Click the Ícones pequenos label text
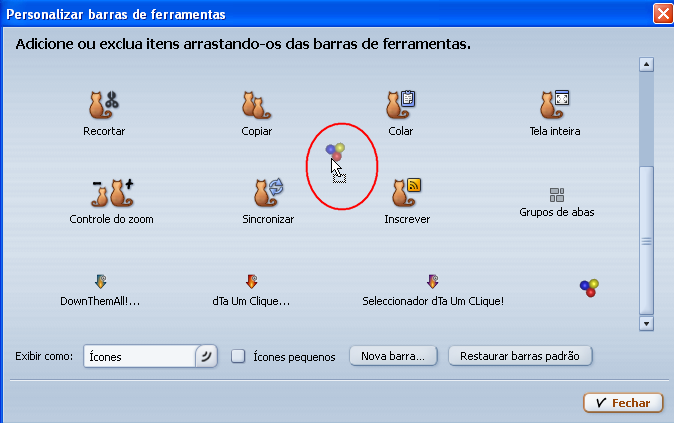The image size is (674, 423). (x=294, y=357)
